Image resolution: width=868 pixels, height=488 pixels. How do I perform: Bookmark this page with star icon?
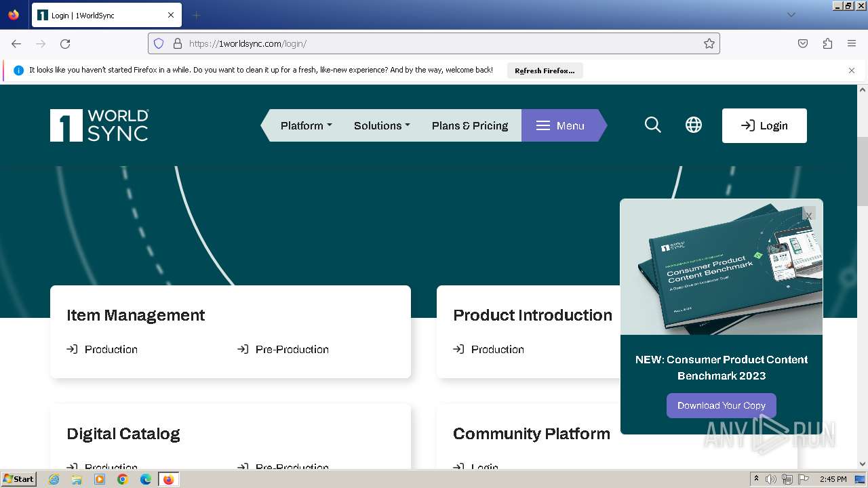[x=709, y=43]
